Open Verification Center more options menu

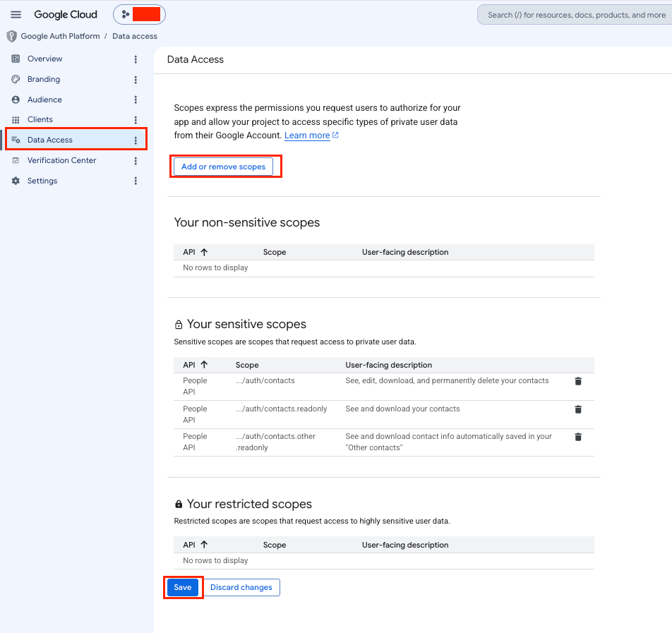[136, 161]
